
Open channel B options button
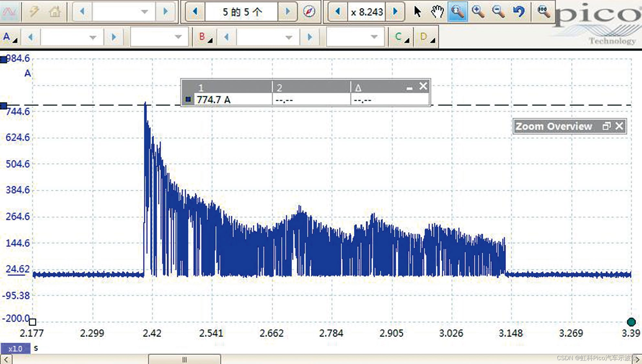[205, 37]
